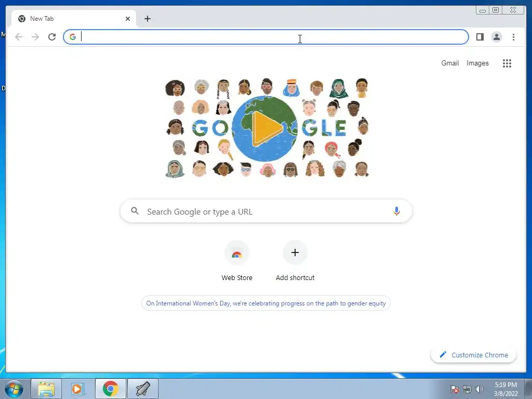The height and width of the screenshot is (399, 532).
Task: Open the Chrome profile avatar menu
Action: click(496, 37)
